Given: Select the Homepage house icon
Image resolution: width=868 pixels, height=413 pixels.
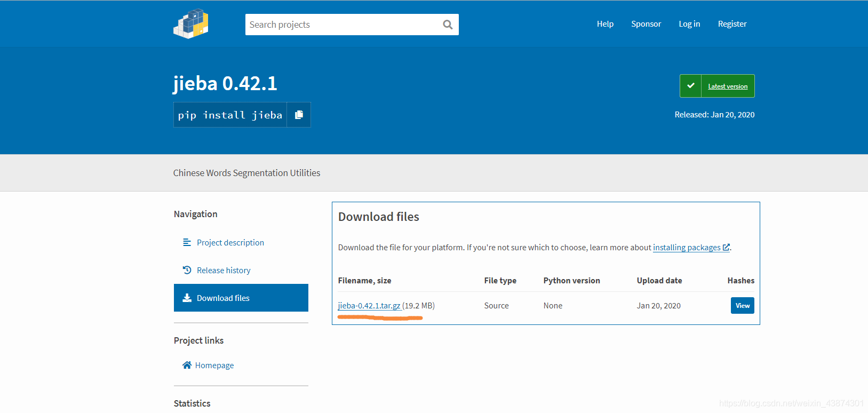Looking at the screenshot, I should (187, 365).
